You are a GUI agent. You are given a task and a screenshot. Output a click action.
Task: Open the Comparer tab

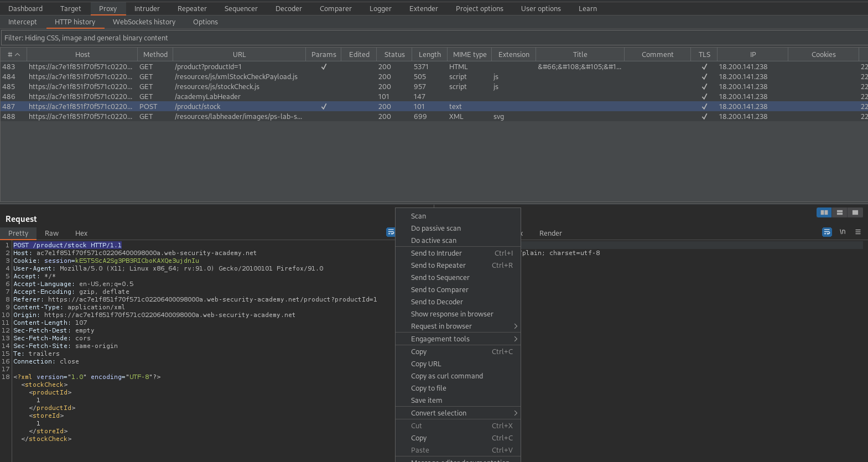(336, 8)
